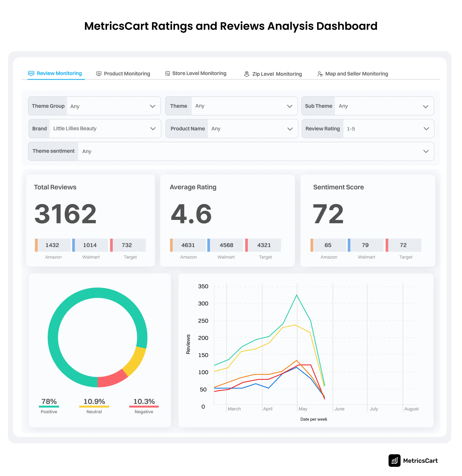Click the overall Sentiment Score value

pyautogui.click(x=328, y=214)
